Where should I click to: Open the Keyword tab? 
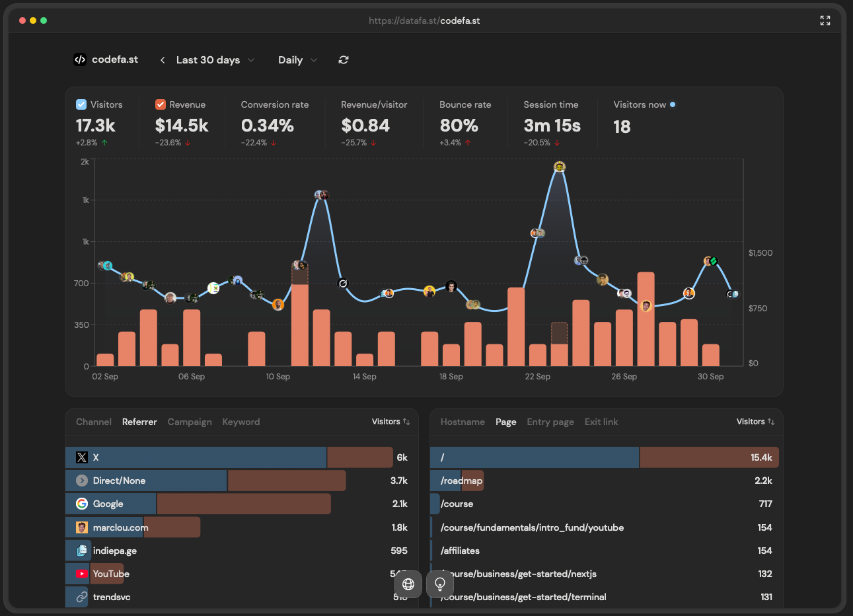pyautogui.click(x=241, y=422)
